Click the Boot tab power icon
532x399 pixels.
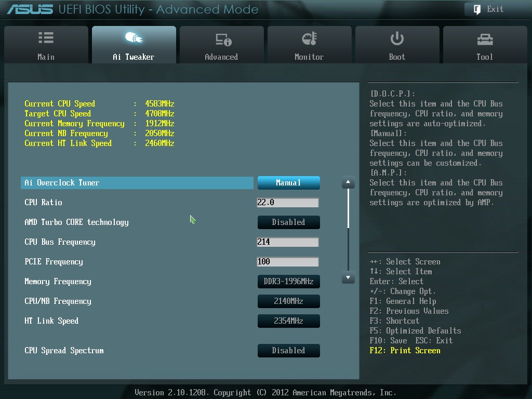point(397,38)
